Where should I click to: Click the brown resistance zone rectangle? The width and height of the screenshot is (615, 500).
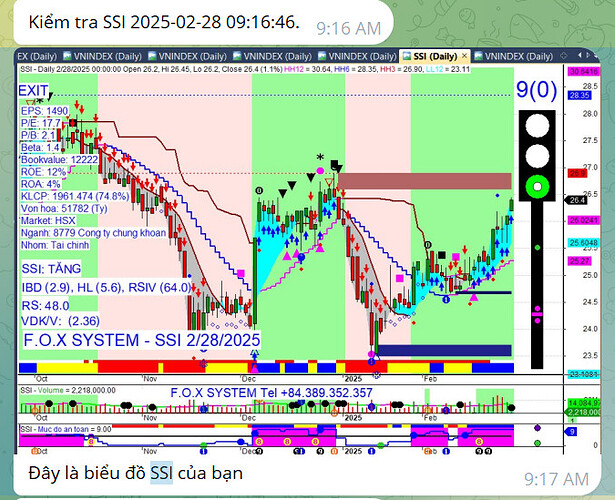(425, 181)
